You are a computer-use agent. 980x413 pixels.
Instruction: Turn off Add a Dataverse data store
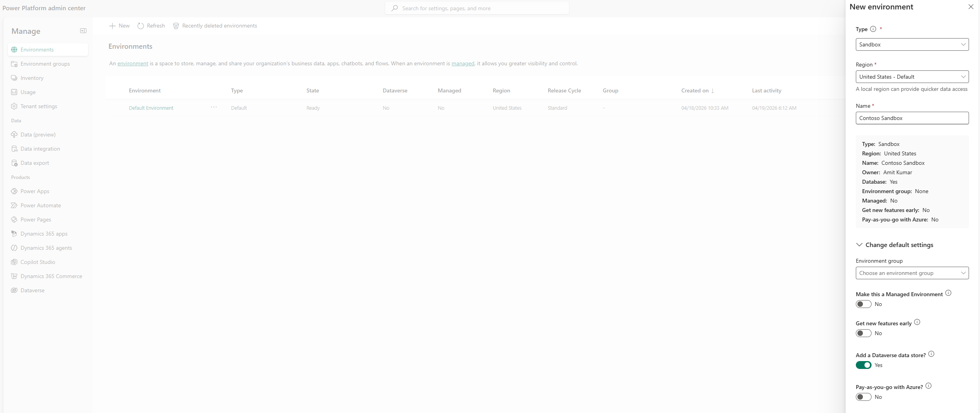pyautogui.click(x=864, y=365)
